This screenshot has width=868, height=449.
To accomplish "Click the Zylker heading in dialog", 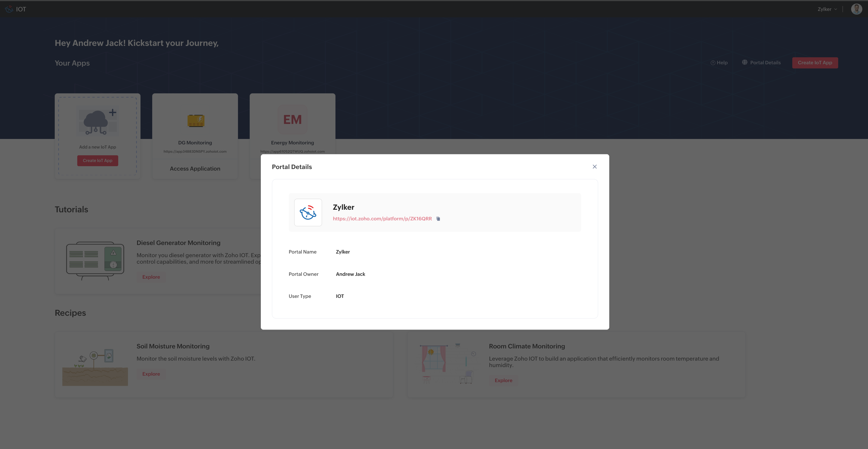I will point(343,207).
